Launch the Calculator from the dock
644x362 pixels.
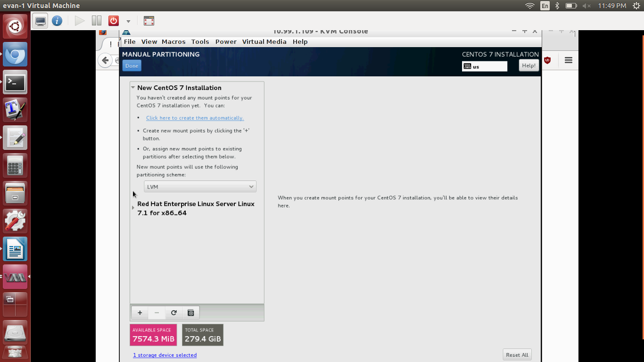click(15, 166)
